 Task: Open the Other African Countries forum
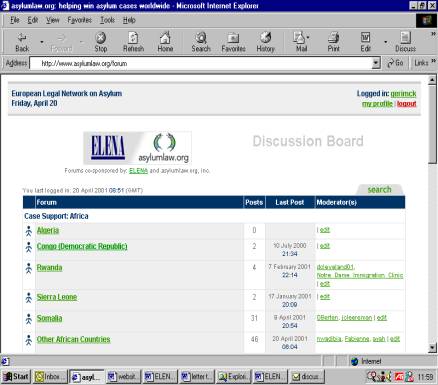click(x=73, y=339)
